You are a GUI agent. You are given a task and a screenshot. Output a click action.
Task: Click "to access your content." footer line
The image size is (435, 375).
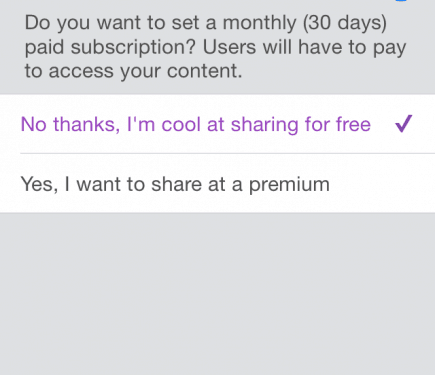pos(133,71)
